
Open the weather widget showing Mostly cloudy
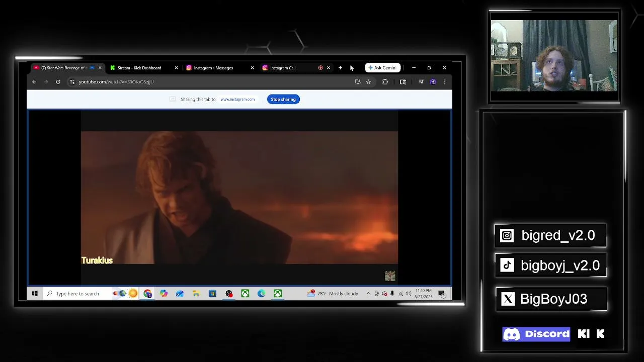(x=333, y=294)
